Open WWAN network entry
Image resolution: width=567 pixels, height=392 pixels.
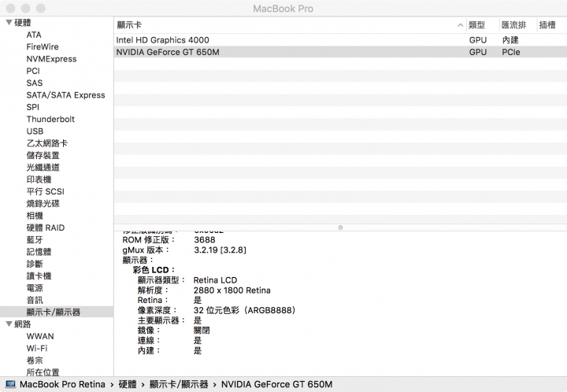(40, 336)
